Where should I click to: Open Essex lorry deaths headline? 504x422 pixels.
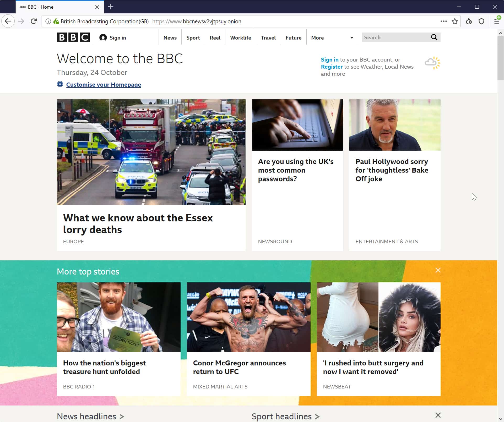click(138, 224)
